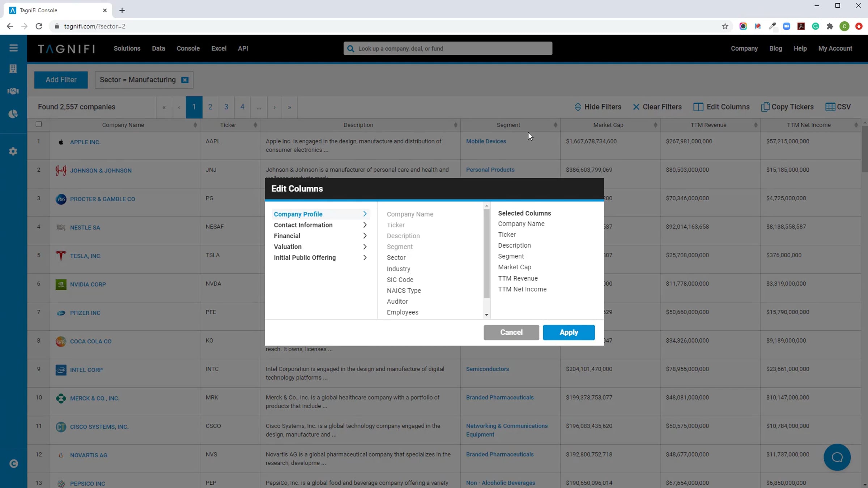Focus the company lookup search field
Image resolution: width=868 pixels, height=488 pixels.
click(x=448, y=48)
